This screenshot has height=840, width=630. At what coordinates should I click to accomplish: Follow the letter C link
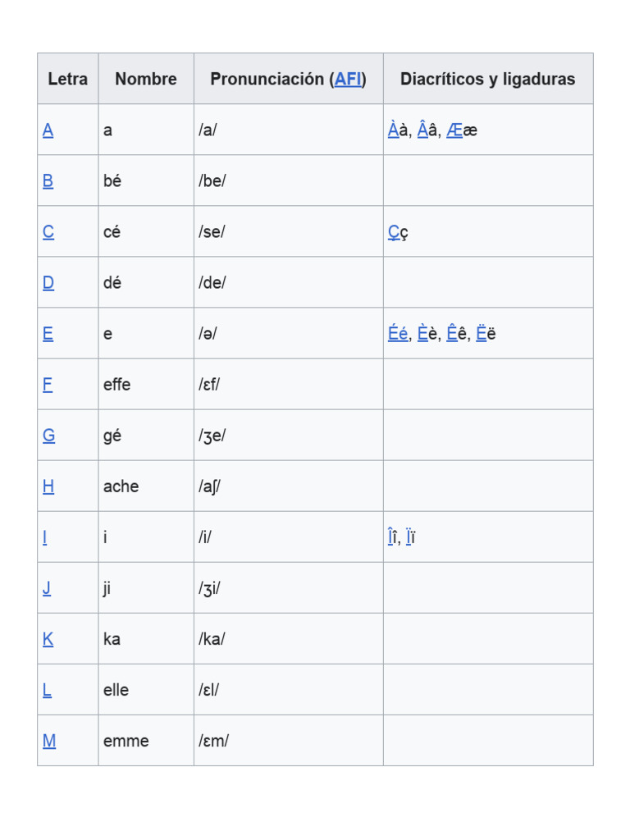[x=48, y=232]
